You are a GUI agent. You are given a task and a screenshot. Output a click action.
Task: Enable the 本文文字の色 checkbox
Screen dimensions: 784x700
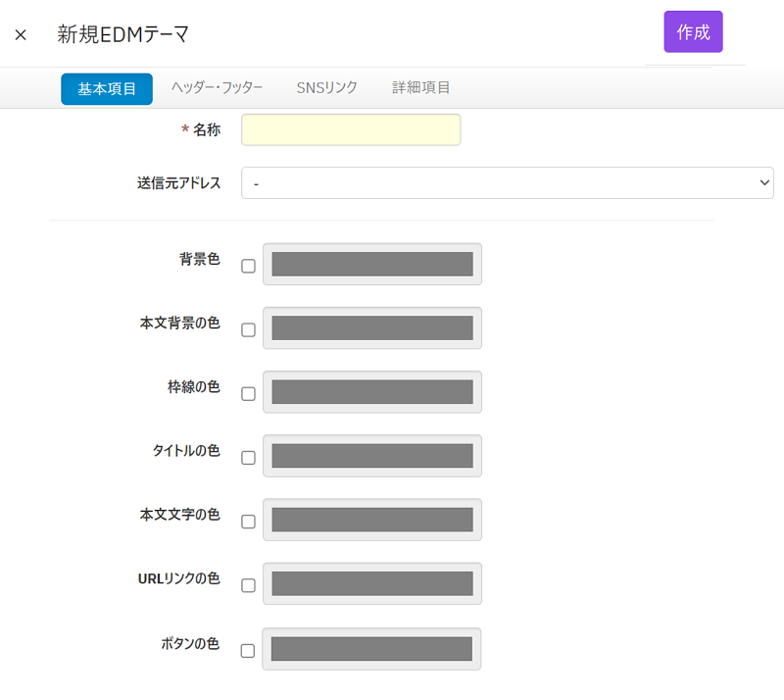click(x=248, y=521)
